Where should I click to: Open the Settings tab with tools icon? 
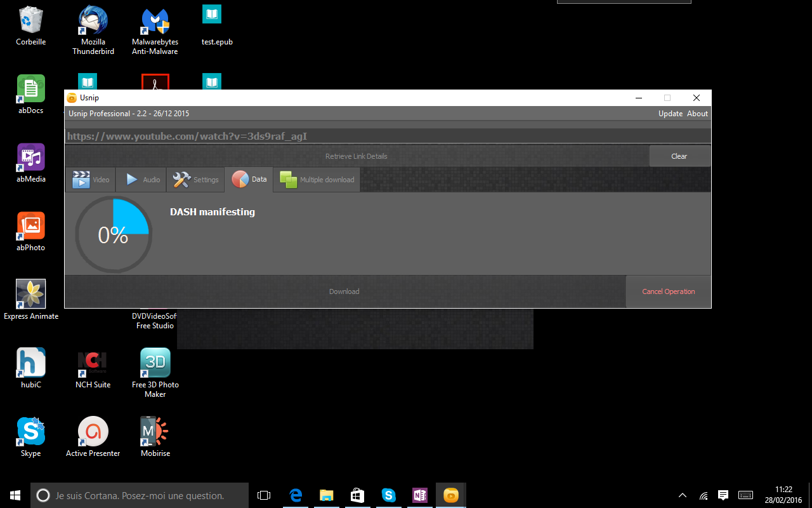pyautogui.click(x=195, y=180)
